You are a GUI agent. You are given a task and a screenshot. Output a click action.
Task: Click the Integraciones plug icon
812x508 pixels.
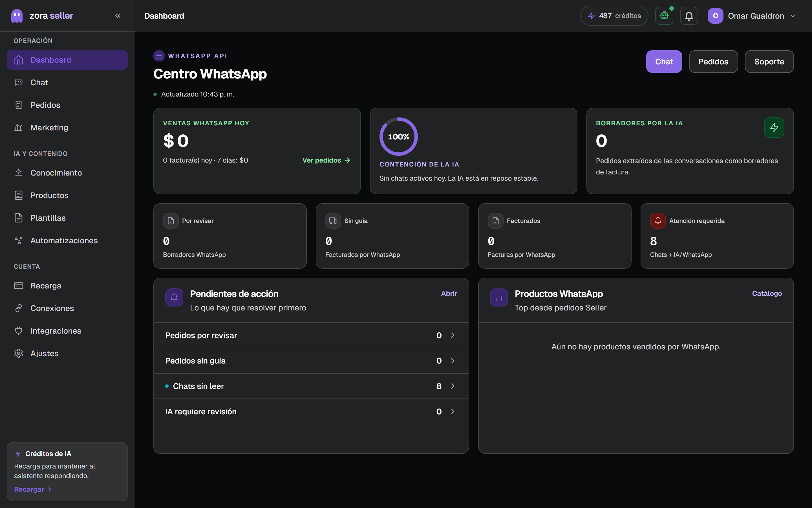(x=19, y=330)
